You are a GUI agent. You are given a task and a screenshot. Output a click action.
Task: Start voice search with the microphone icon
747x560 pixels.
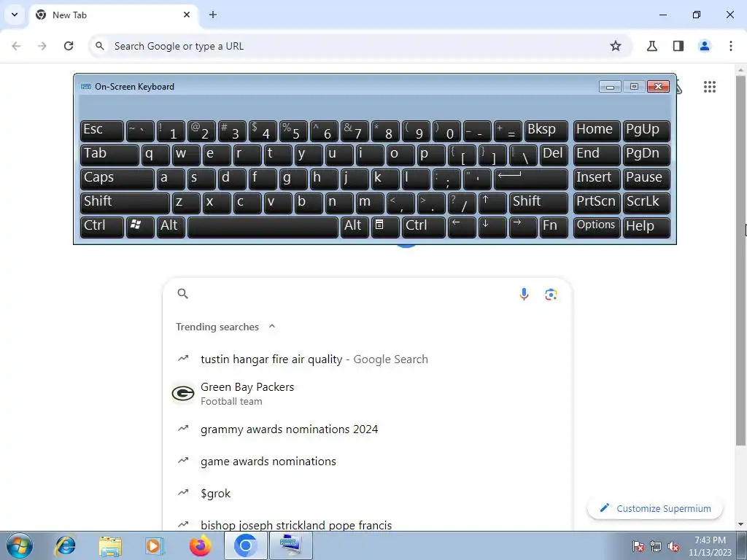(524, 294)
